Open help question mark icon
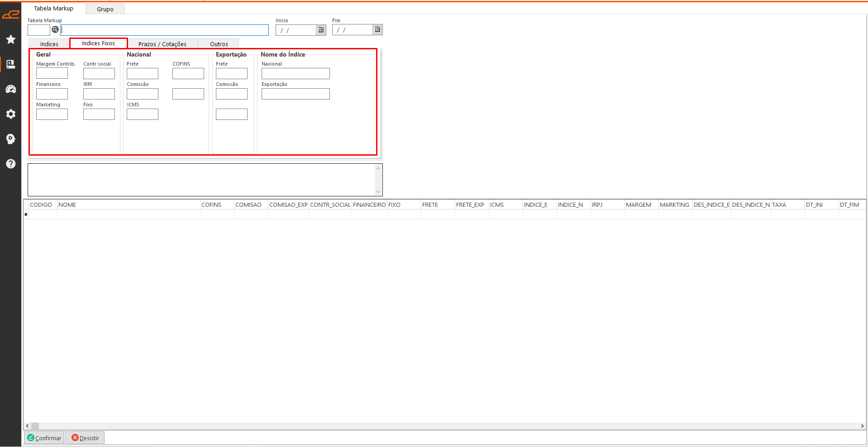The height and width of the screenshot is (447, 868). (x=11, y=164)
